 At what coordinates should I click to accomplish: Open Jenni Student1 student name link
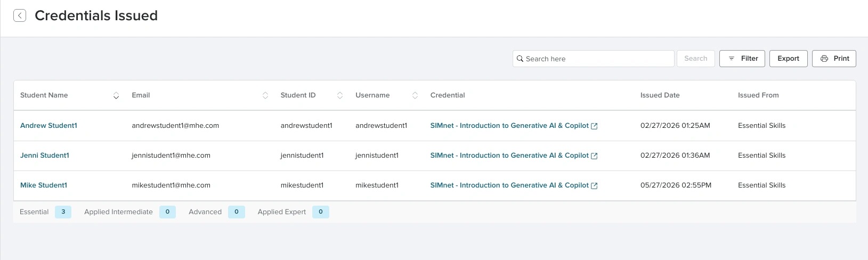pos(45,156)
